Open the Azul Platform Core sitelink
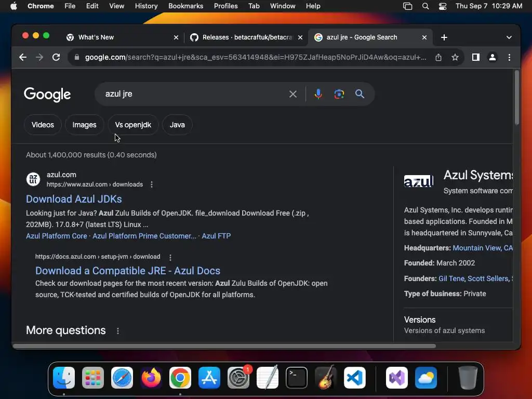 pyautogui.click(x=56, y=236)
